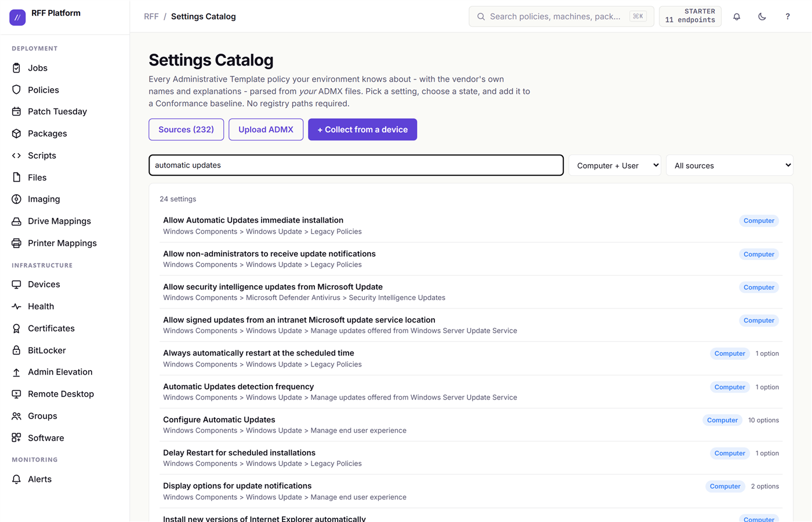Open help with the question mark icon

788,16
